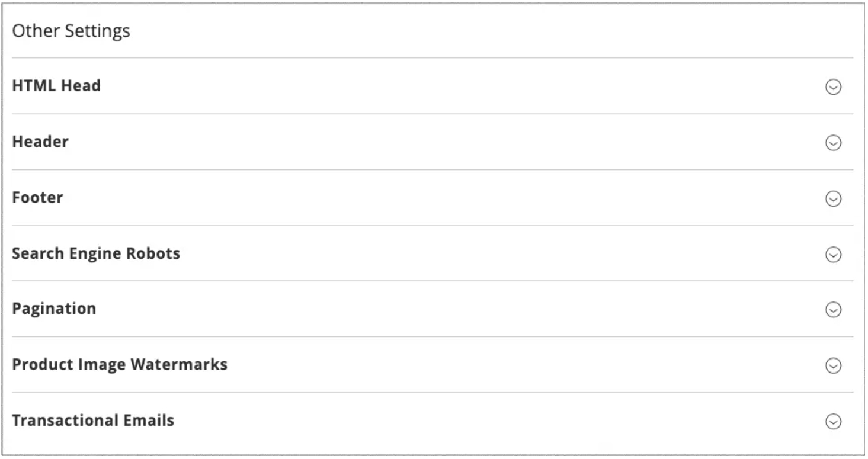Click the chevron icon for Transactional Emails
Viewport: 868px width, 459px height.
(834, 421)
